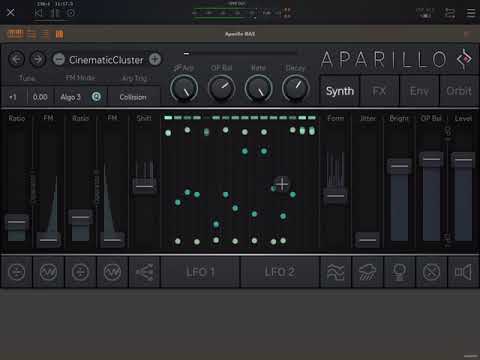Switch to the Synth tab
Viewport: 480px width, 360px height.
pos(340,91)
